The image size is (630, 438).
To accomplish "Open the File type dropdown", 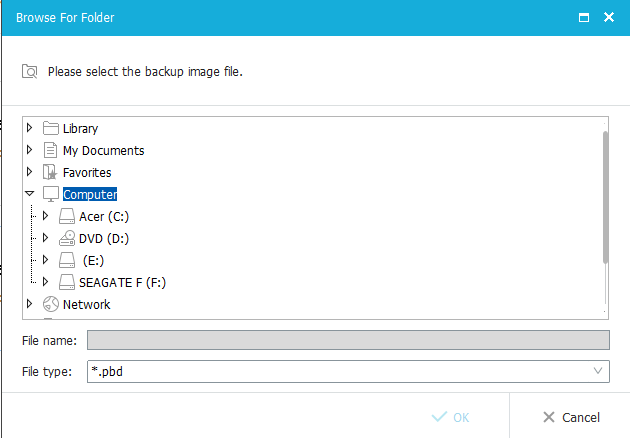I will tap(598, 371).
